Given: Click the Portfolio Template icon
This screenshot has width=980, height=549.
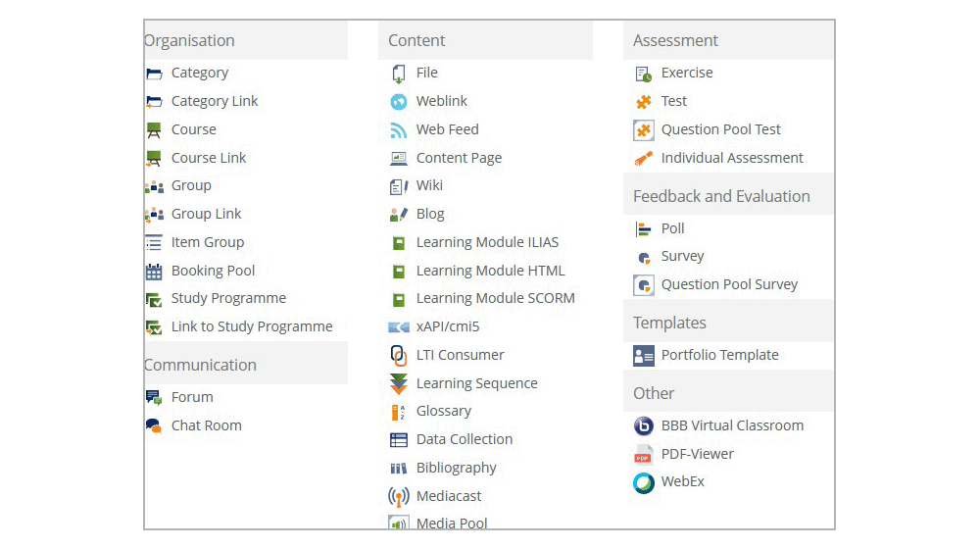Looking at the screenshot, I should tap(643, 355).
